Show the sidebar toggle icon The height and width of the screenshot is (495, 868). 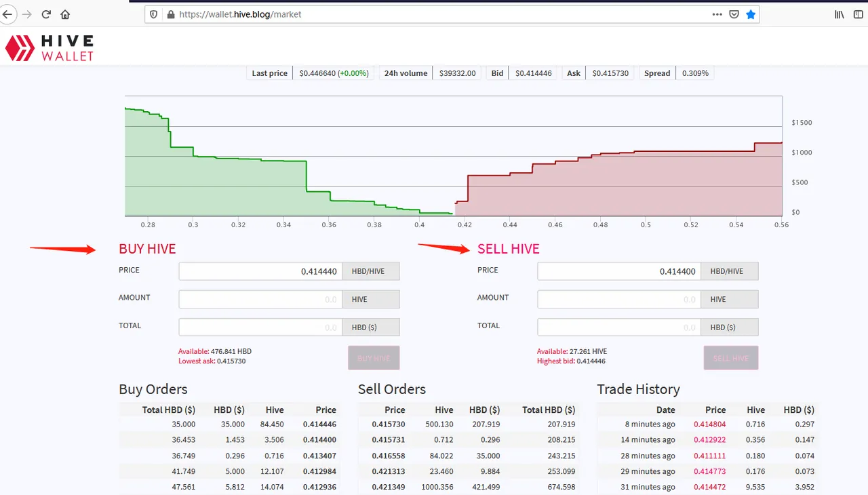(859, 14)
